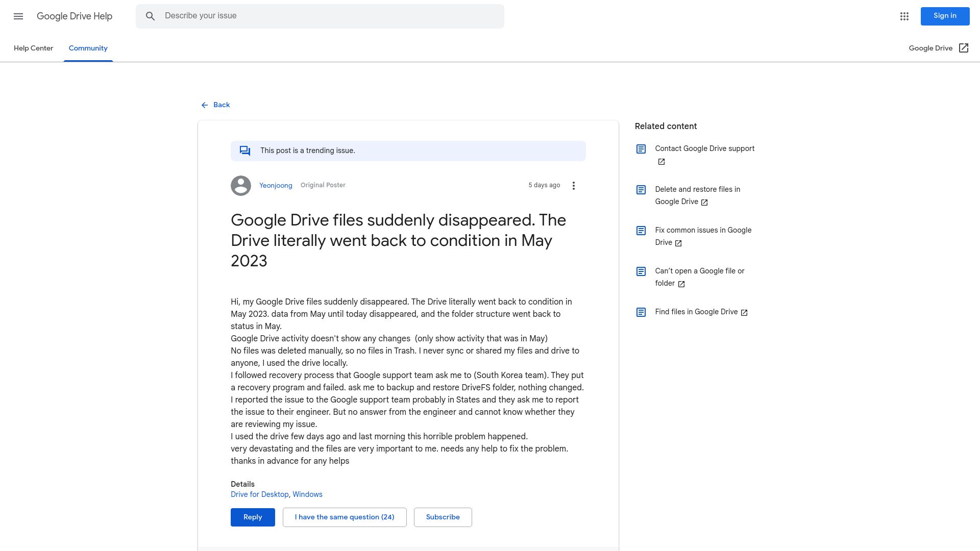Viewport: 980px width, 551px height.
Task: Click the open-in-new icon under Contact Google Drive support
Action: tap(661, 162)
